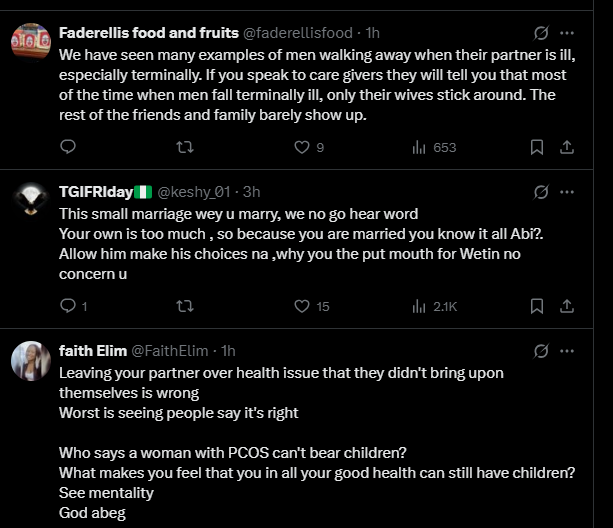
Task: View analytics showing 653 views
Action: [420, 147]
